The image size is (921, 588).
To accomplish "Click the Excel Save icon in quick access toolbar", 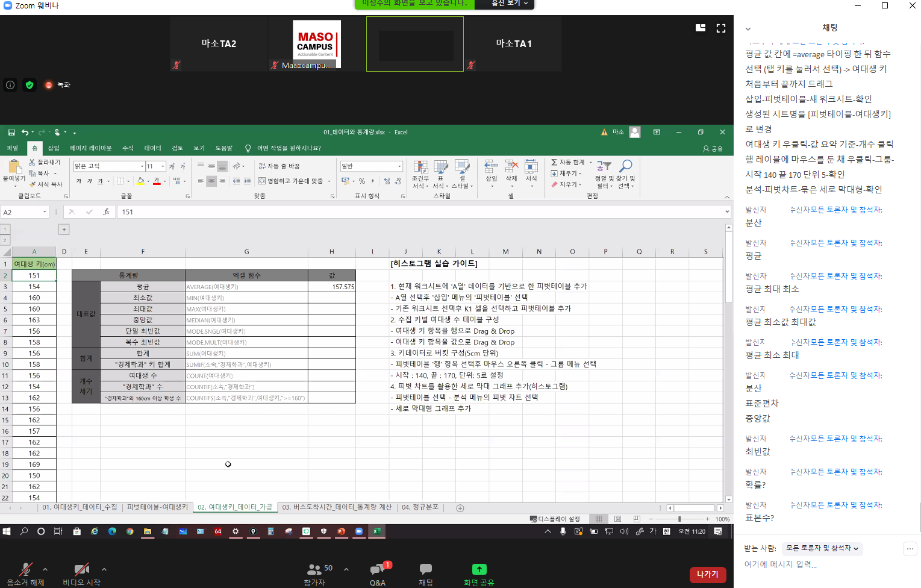I will (11, 132).
